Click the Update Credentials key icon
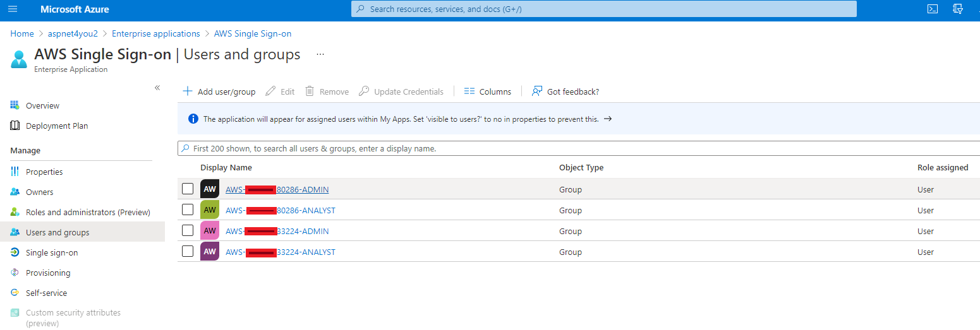 click(364, 91)
